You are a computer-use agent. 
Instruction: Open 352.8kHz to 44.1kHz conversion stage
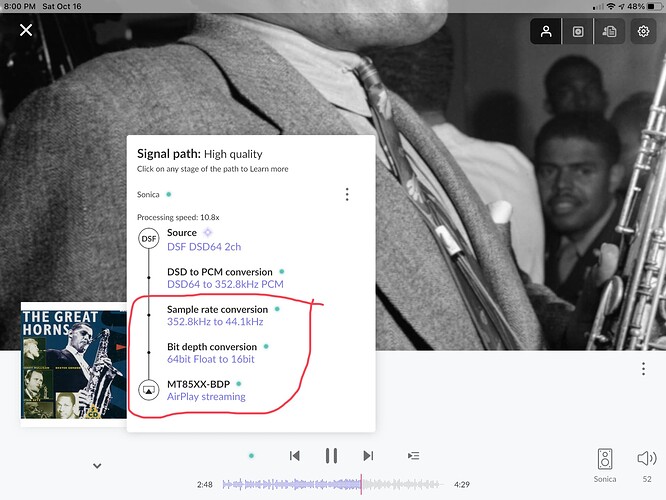pyautogui.click(x=215, y=322)
